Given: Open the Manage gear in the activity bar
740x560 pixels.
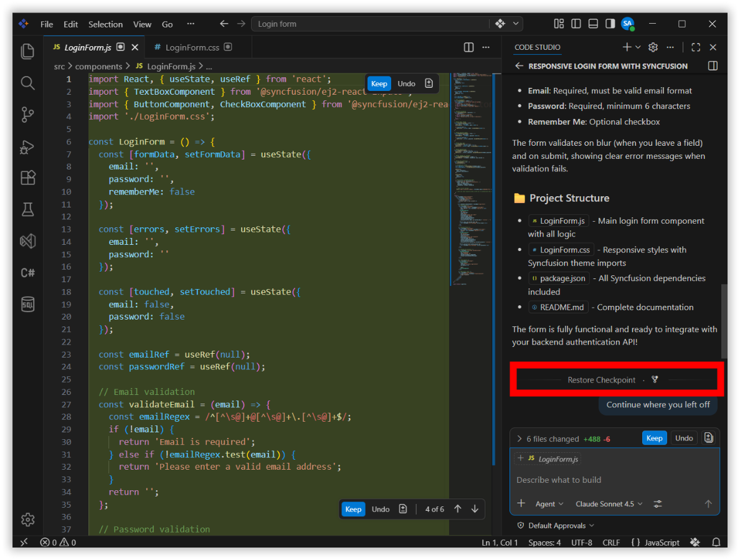Looking at the screenshot, I should (x=28, y=520).
